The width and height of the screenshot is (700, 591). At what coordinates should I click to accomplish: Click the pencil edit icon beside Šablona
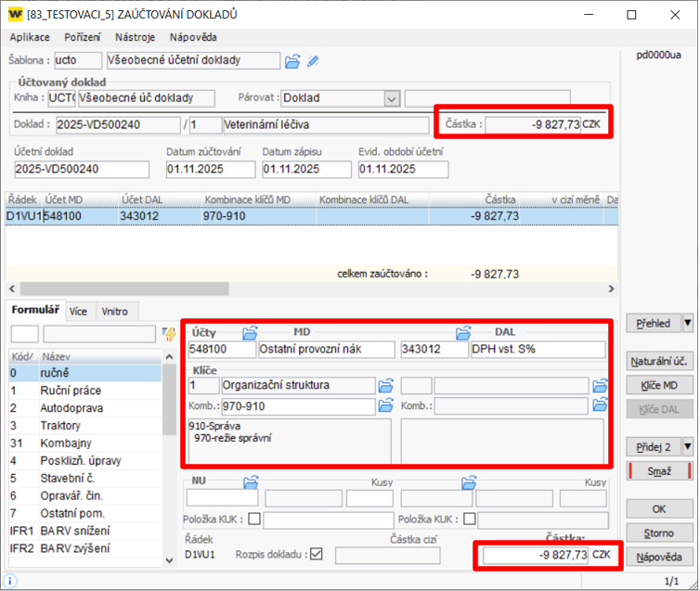(314, 61)
